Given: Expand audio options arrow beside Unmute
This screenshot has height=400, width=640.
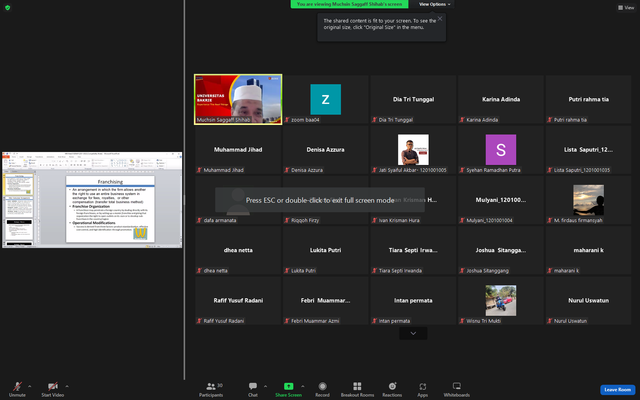Looking at the screenshot, I should (x=29, y=386).
